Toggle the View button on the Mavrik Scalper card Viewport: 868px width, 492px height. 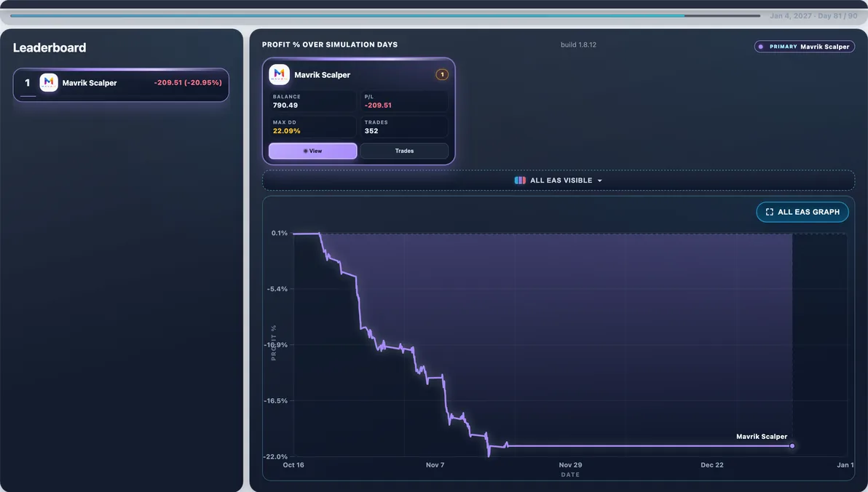click(313, 151)
